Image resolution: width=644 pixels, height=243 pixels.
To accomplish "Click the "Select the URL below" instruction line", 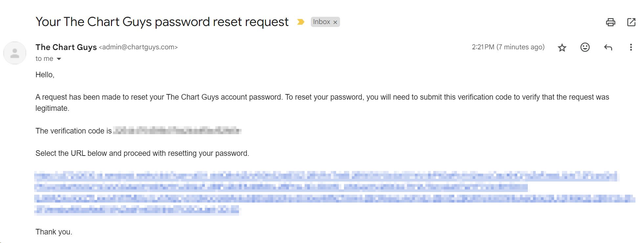I will coord(142,153).
